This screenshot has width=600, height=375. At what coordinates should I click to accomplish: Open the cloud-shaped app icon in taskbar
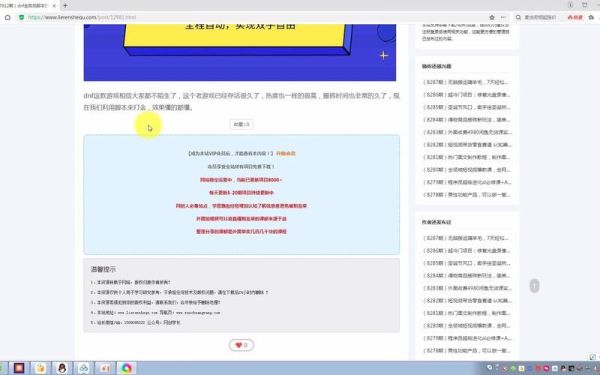(83, 368)
